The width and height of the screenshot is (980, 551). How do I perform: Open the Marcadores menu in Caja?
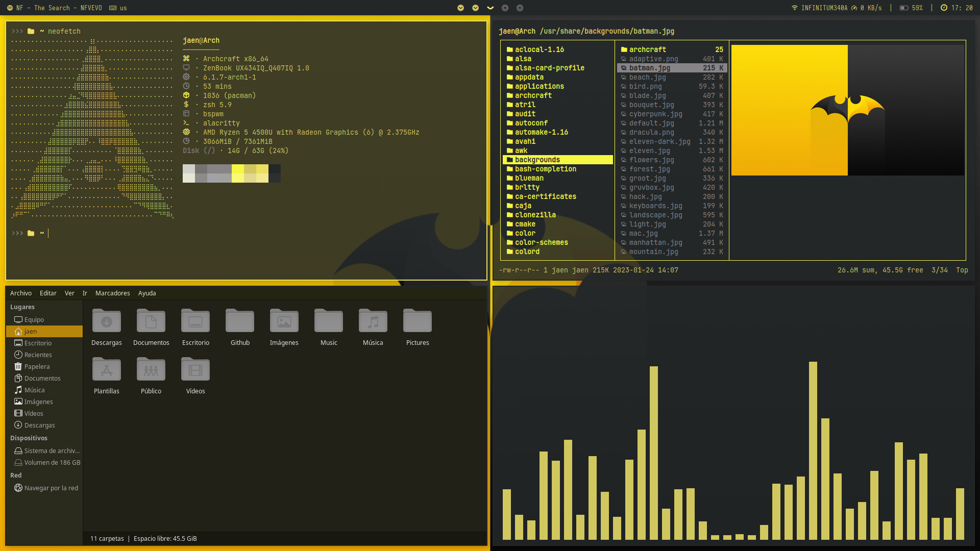tap(112, 293)
